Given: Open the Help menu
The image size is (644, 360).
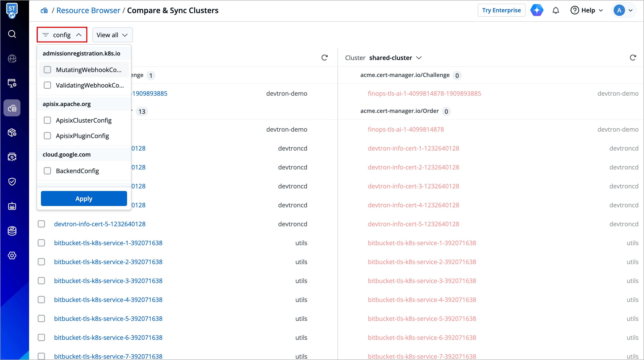Looking at the screenshot, I should click(586, 11).
